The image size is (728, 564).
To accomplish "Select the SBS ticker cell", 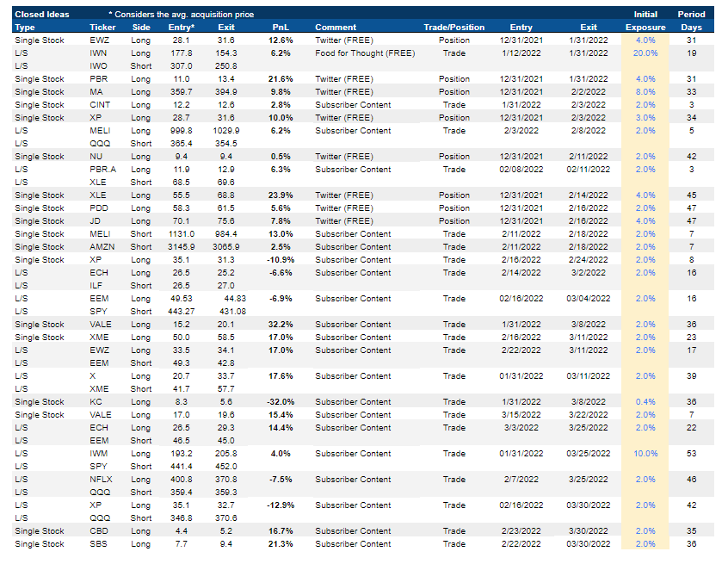I will pyautogui.click(x=99, y=544).
